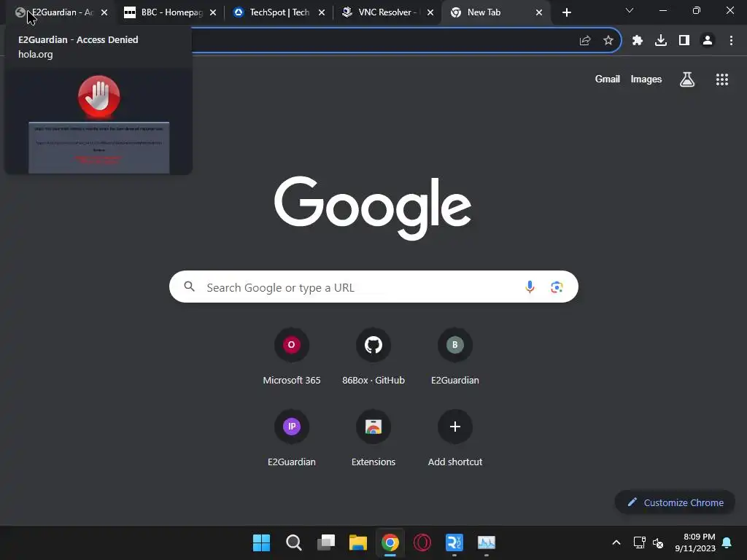
Task: Search by image with Google Lens icon
Action: 557,287
